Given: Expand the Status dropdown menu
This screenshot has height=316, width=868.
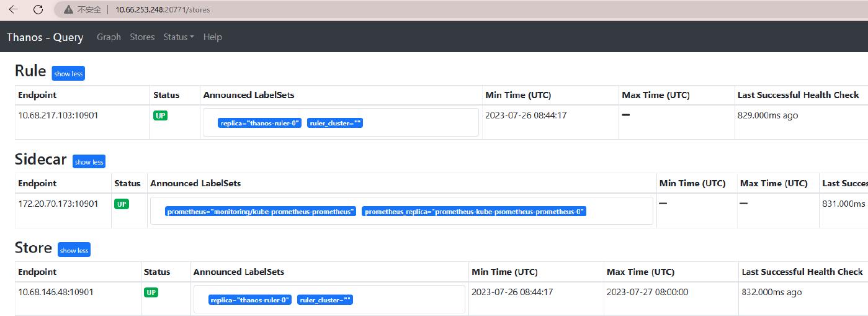Looking at the screenshot, I should (178, 37).
